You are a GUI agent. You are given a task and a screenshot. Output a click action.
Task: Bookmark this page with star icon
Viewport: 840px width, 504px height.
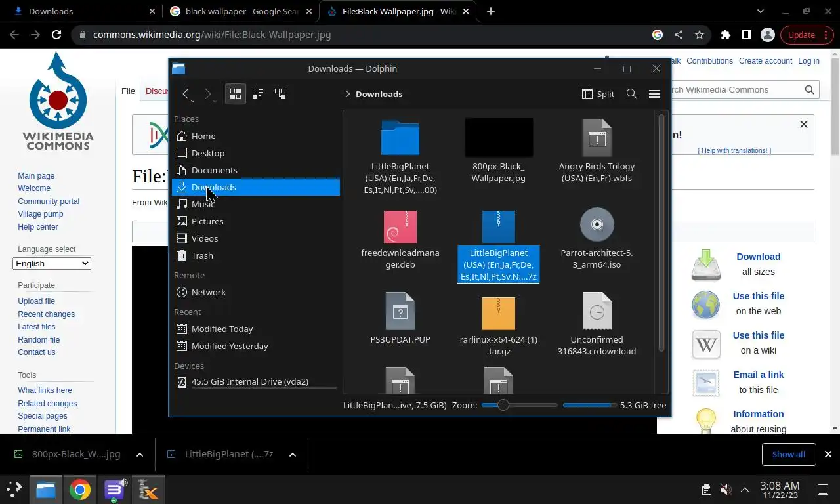coord(700,35)
